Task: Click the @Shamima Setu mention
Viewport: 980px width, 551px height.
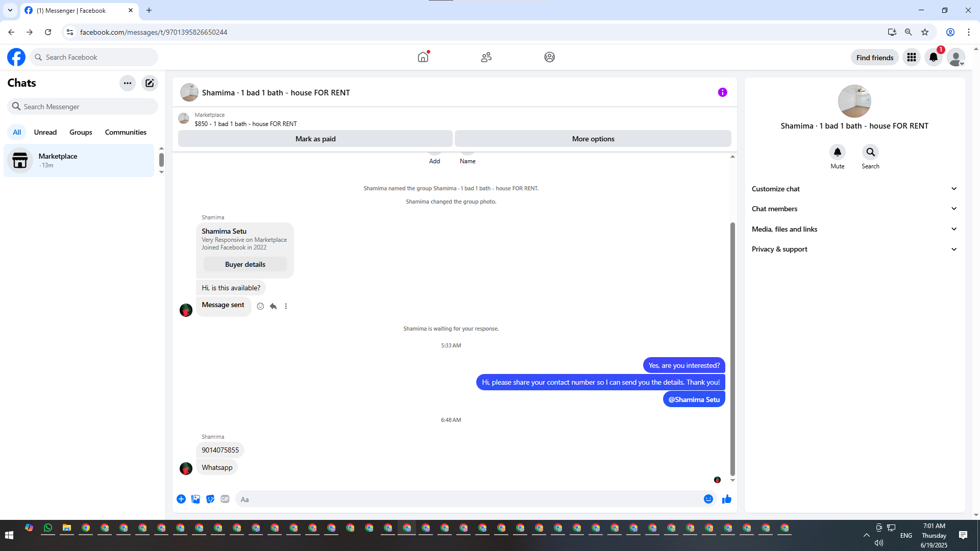Action: (x=694, y=399)
